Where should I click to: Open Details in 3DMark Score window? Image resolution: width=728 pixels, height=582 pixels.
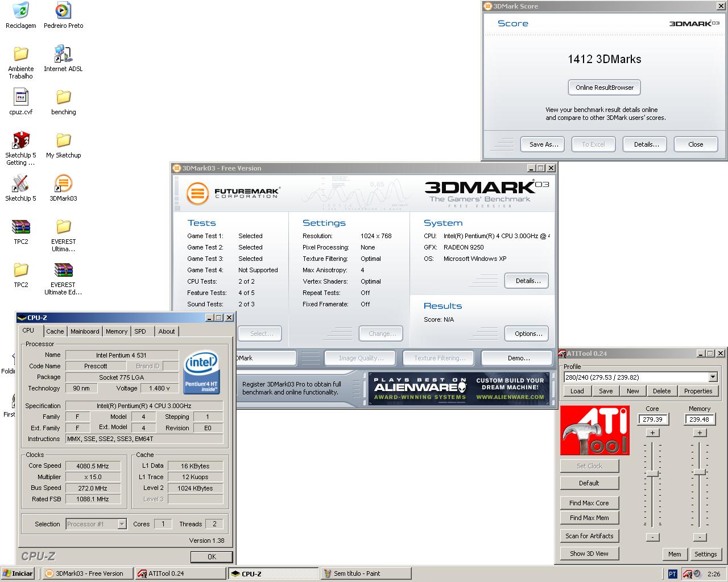pos(646,144)
